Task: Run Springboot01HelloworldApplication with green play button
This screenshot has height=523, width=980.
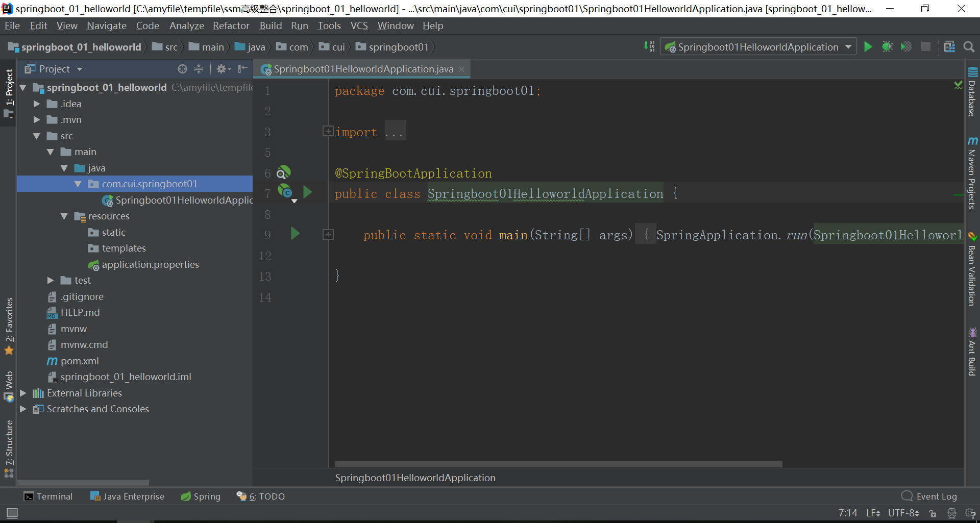Action: [x=868, y=47]
